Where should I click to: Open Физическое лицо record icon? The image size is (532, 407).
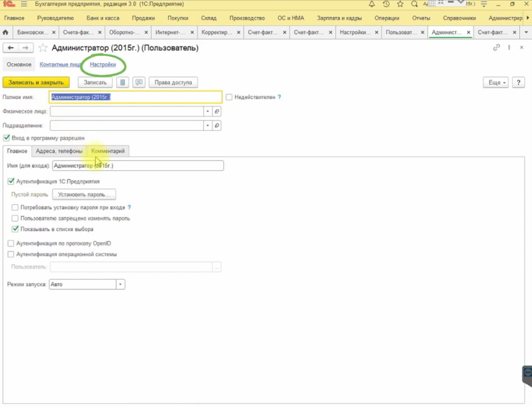217,112
